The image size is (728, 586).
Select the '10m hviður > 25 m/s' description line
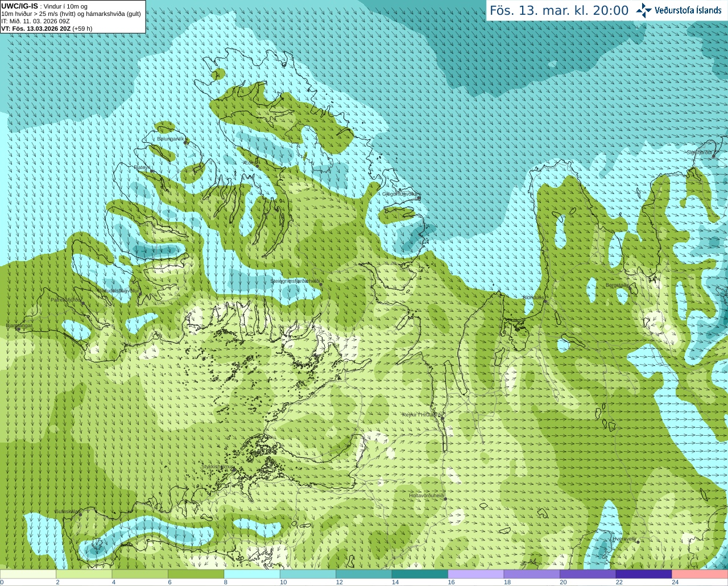tap(71, 14)
